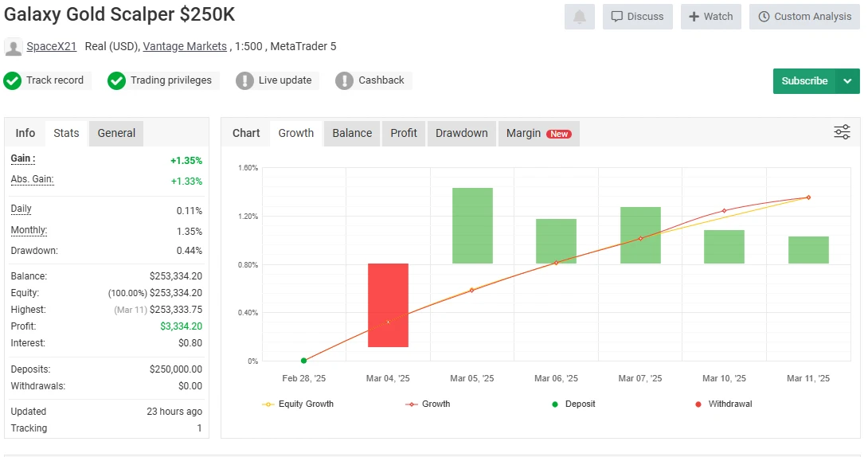868x457 pixels.
Task: Open the General stats tab
Action: point(116,133)
